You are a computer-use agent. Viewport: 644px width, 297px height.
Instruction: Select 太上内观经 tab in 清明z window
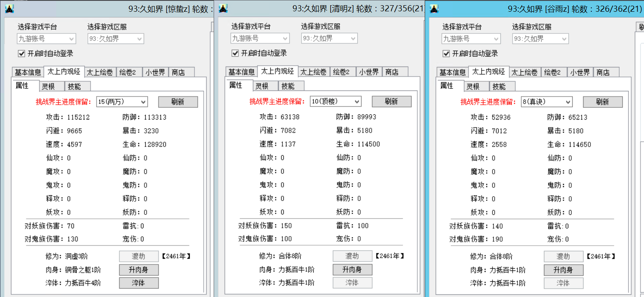pyautogui.click(x=277, y=71)
